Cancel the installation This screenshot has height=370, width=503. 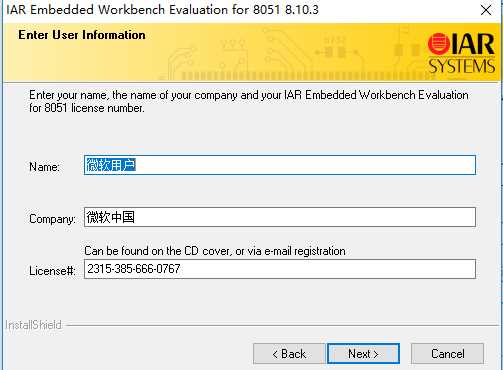point(447,353)
